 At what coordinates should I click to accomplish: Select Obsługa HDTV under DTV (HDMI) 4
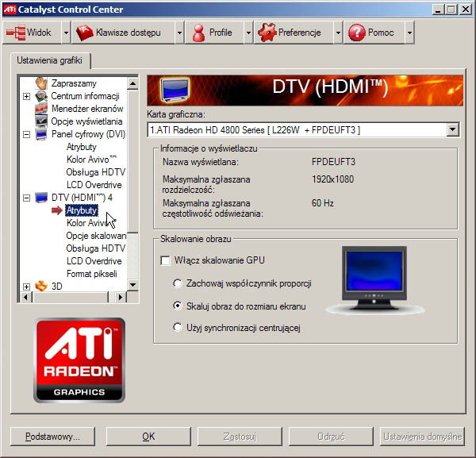point(96,248)
